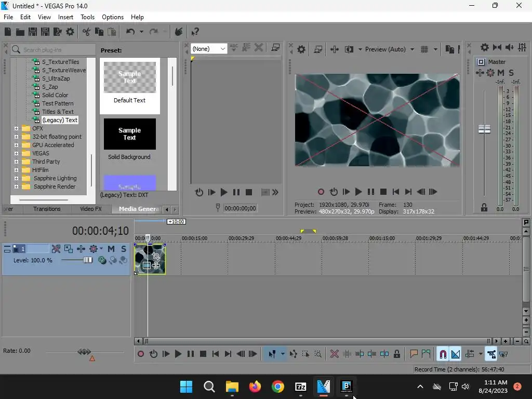Play timeline from transport bar
532x399 pixels.
click(178, 354)
